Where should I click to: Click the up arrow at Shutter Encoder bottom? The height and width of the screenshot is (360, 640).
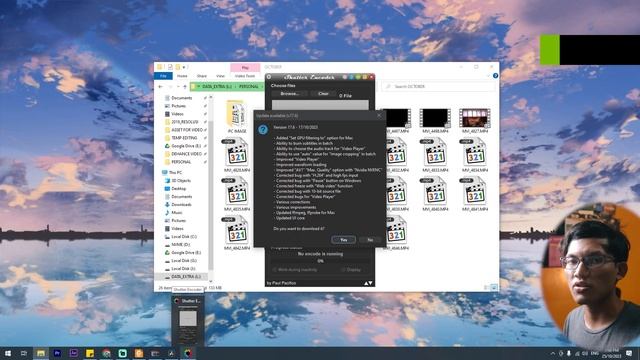[x=366, y=283]
